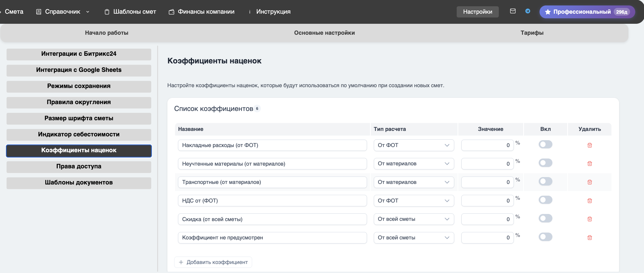This screenshot has height=273, width=644.
Task: Delete the Скидка coefficient row
Action: (590, 219)
